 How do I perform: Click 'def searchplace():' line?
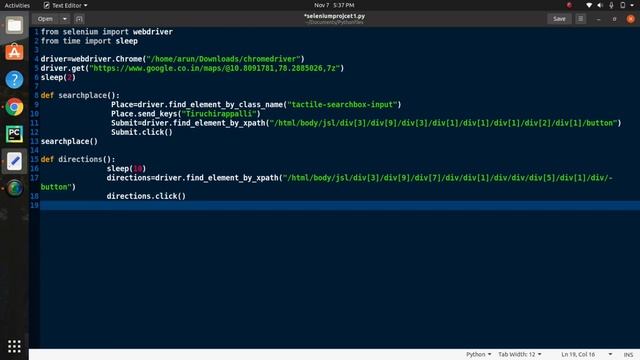point(80,95)
